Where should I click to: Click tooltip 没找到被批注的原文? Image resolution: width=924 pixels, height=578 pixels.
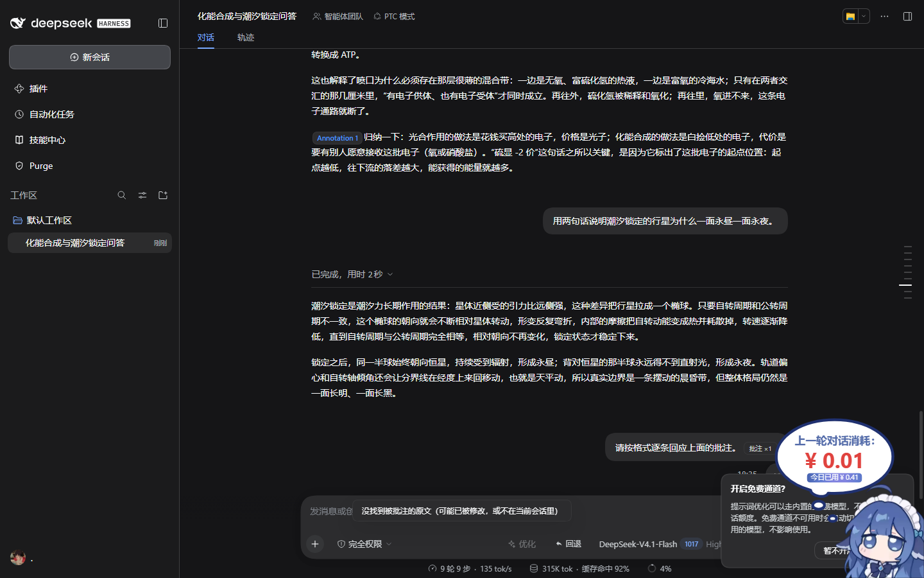(461, 511)
